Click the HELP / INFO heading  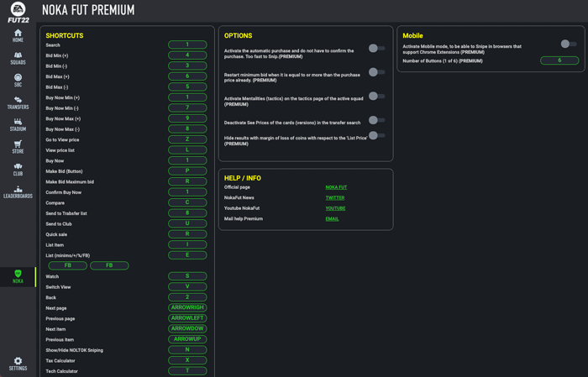[x=243, y=178]
